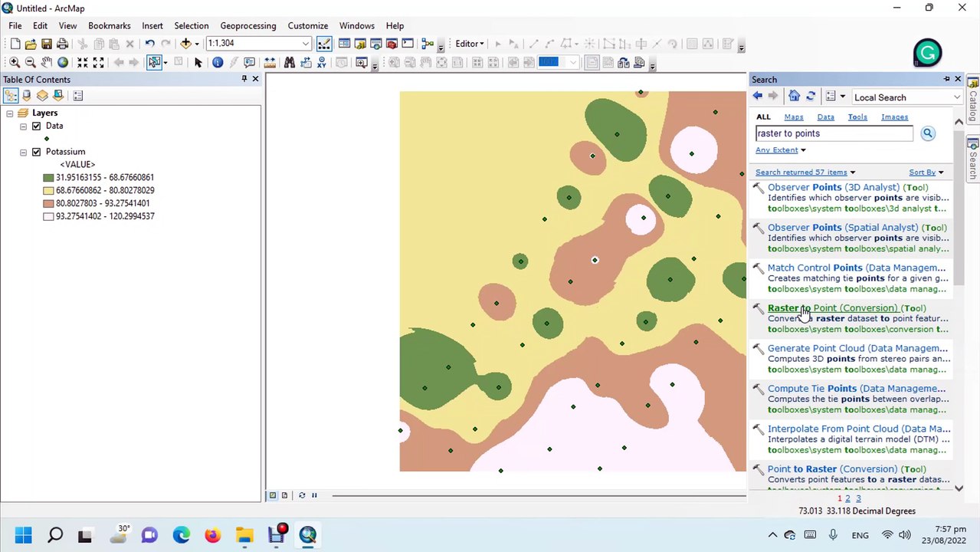The image size is (980, 552).
Task: Click the Fixed Zoom In icon
Action: tap(82, 62)
